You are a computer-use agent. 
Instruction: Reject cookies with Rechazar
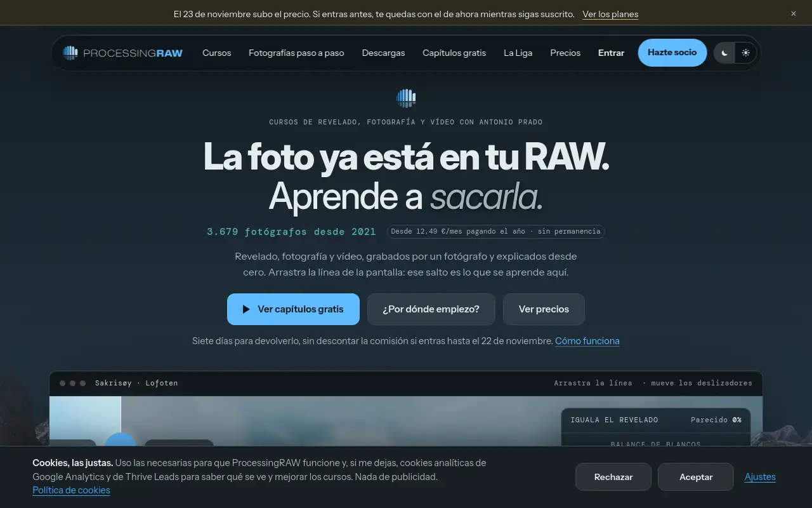(613, 477)
